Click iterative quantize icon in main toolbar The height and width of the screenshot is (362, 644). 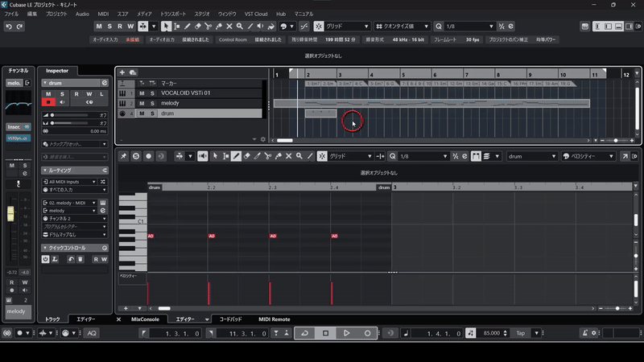(x=502, y=27)
